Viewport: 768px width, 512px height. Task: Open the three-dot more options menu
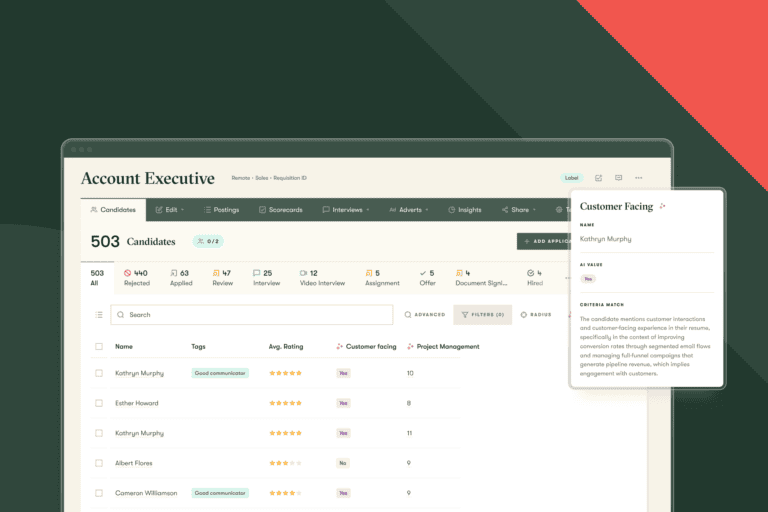tap(639, 178)
